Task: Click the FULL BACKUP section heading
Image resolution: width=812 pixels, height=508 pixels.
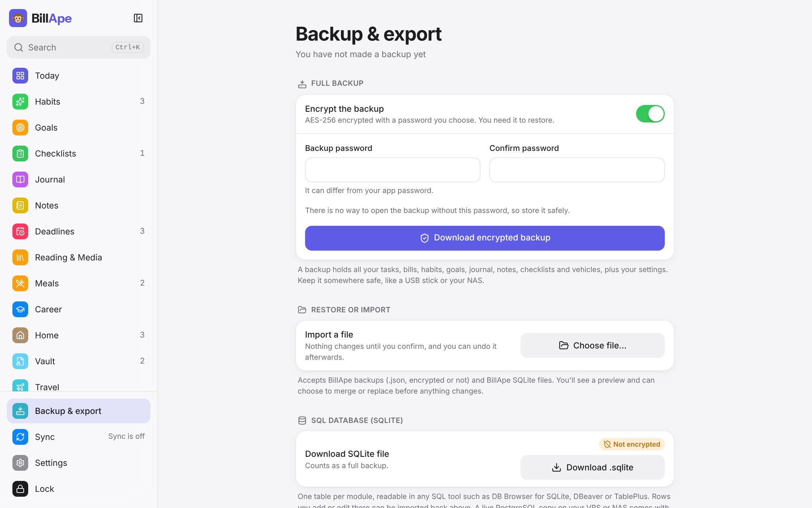Action: (x=337, y=83)
